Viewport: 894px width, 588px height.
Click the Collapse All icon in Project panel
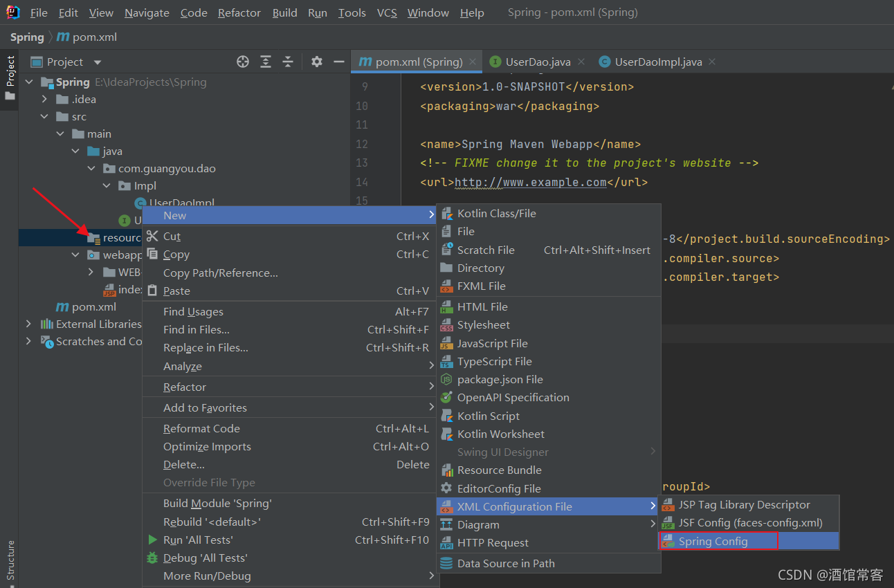click(x=288, y=62)
